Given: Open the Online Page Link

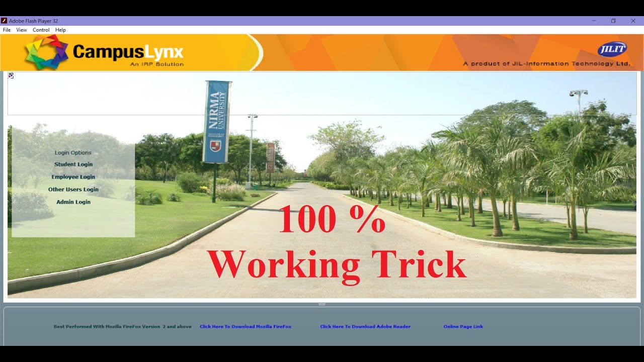Looking at the screenshot, I should [463, 327].
